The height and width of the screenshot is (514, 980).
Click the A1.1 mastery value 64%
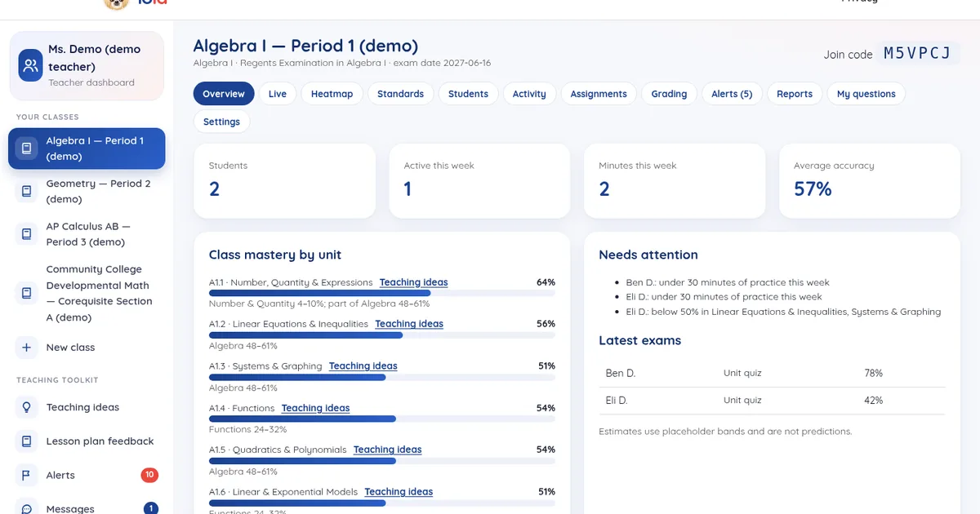[546, 282]
